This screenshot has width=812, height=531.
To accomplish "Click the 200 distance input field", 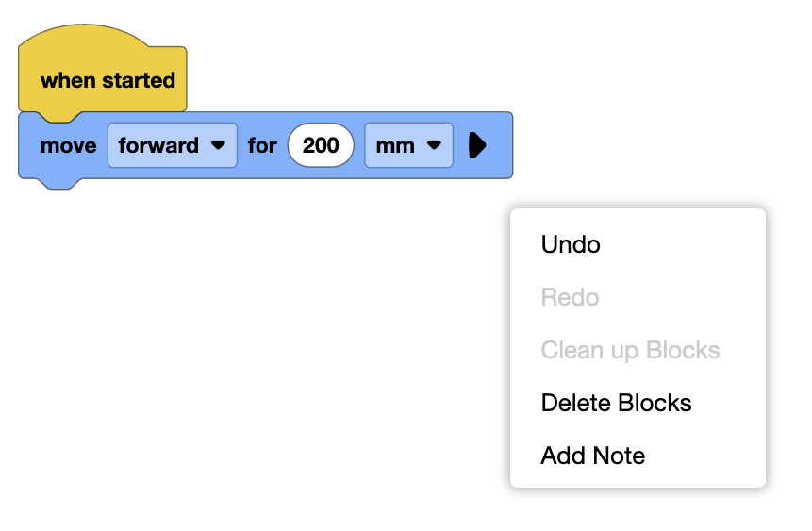I will point(321,145).
